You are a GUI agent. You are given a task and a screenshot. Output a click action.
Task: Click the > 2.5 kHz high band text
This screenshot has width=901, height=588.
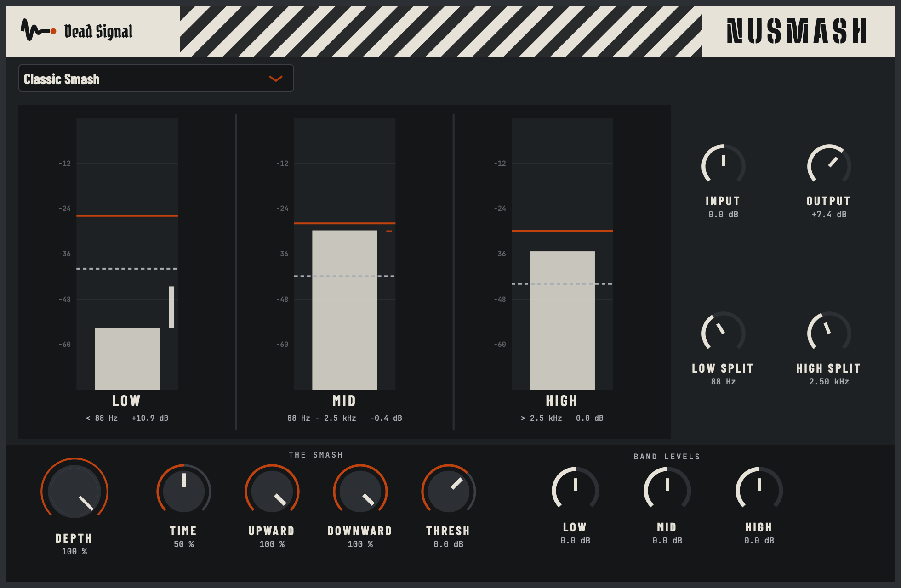point(541,418)
